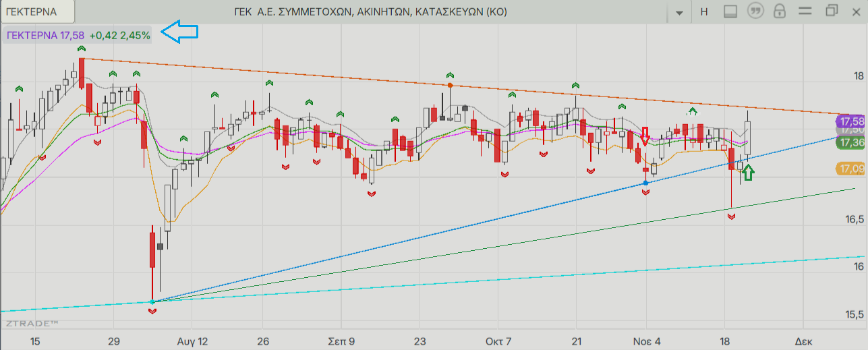Screen dimensions: 868x350
Task: Click the orange trendline anchor dot
Action: (x=450, y=85)
